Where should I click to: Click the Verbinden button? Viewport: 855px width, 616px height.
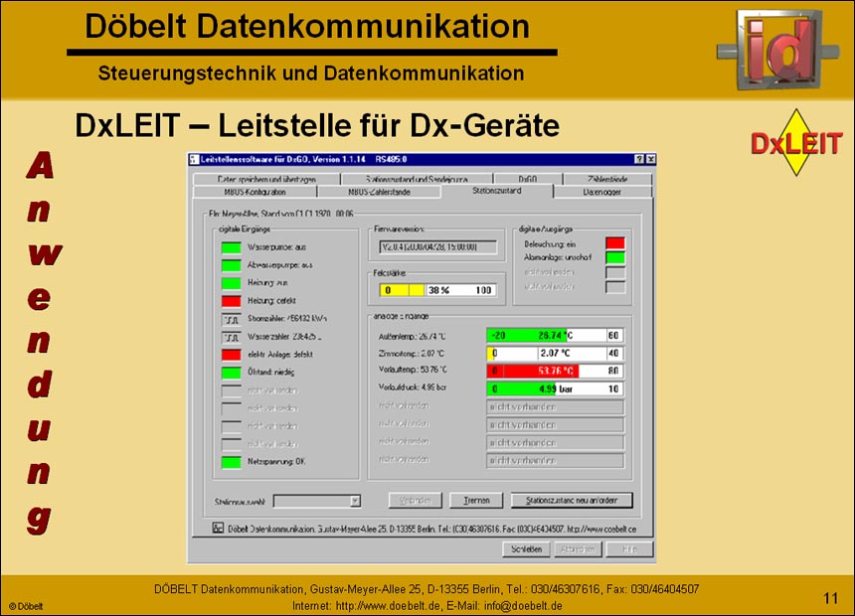click(x=415, y=500)
